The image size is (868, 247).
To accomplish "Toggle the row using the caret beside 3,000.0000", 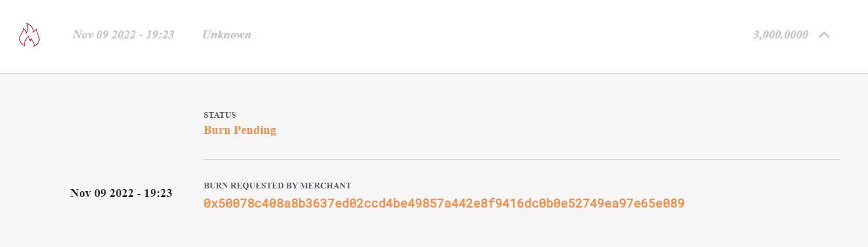I will click(824, 35).
